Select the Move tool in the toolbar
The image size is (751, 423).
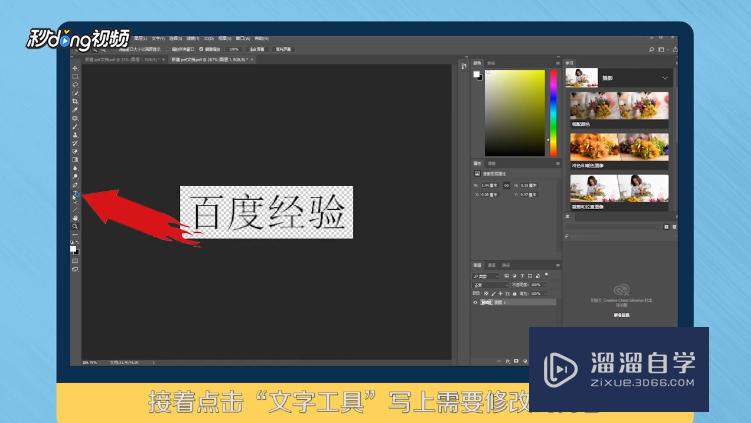pyautogui.click(x=75, y=69)
